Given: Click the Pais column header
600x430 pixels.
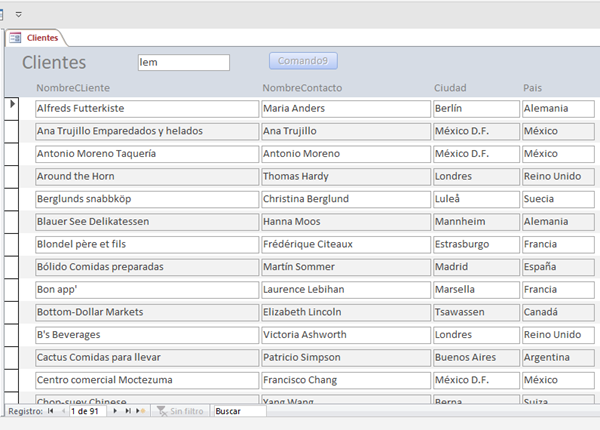Looking at the screenshot, I should pos(532,88).
